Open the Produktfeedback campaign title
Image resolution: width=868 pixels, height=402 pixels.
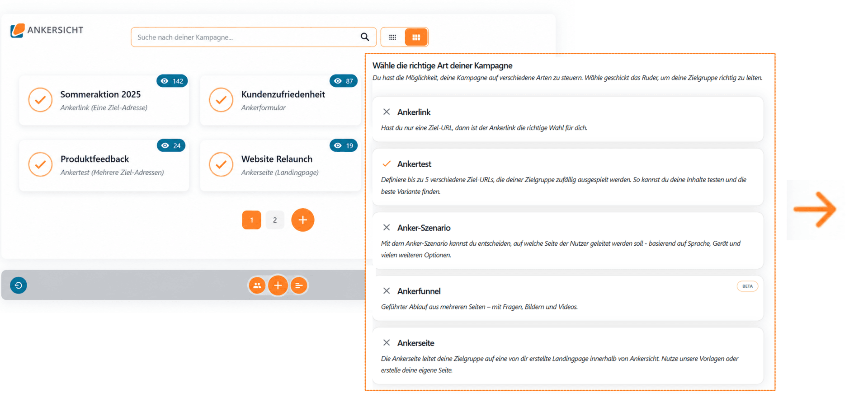click(x=94, y=159)
